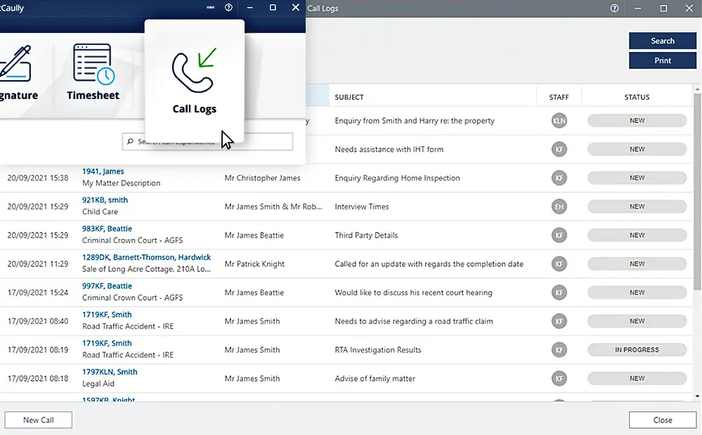This screenshot has width=702, height=435.
Task: Sort by the STATUS column header
Action: pyautogui.click(x=637, y=97)
